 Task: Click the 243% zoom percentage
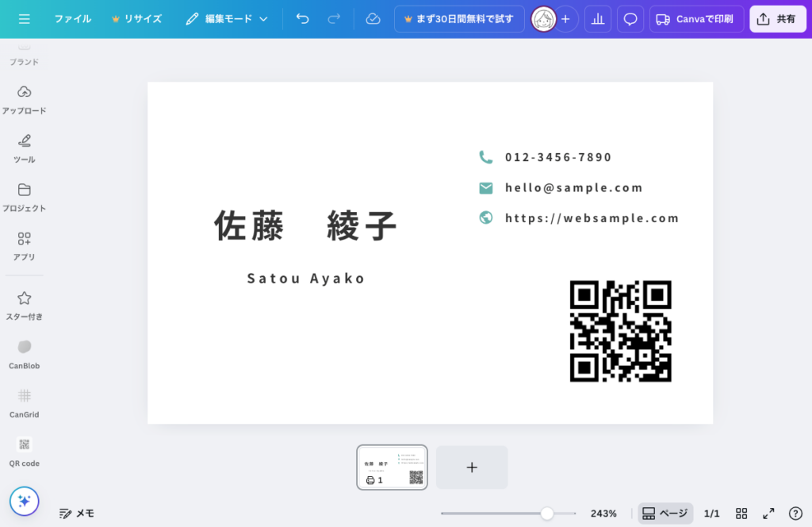click(603, 514)
